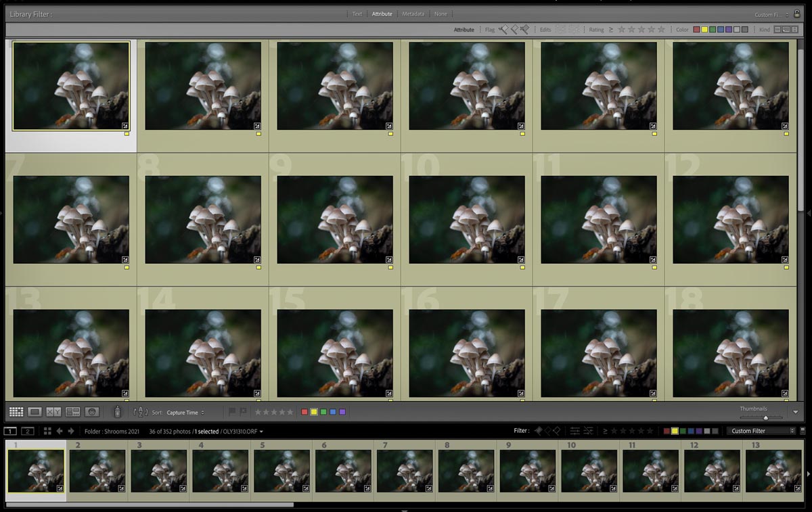This screenshot has width=812, height=512.
Task: Open Survey view icon
Action: coord(73,412)
